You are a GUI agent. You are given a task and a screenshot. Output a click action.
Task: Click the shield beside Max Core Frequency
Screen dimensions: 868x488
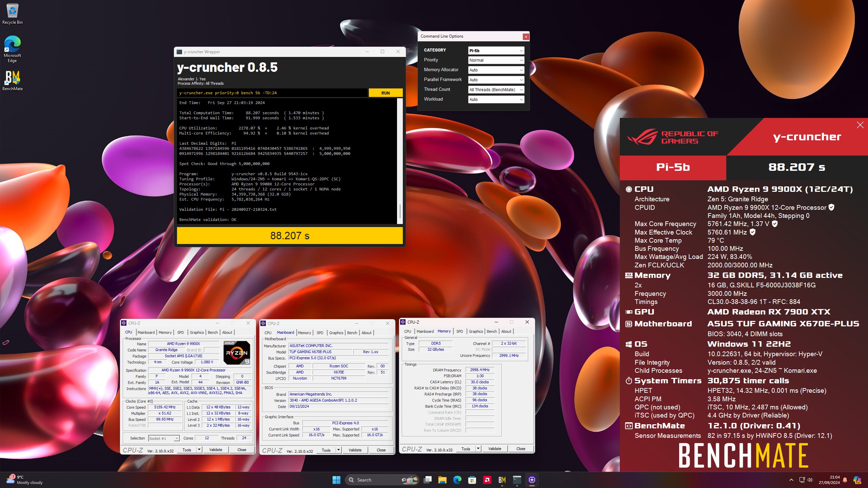[x=775, y=224]
